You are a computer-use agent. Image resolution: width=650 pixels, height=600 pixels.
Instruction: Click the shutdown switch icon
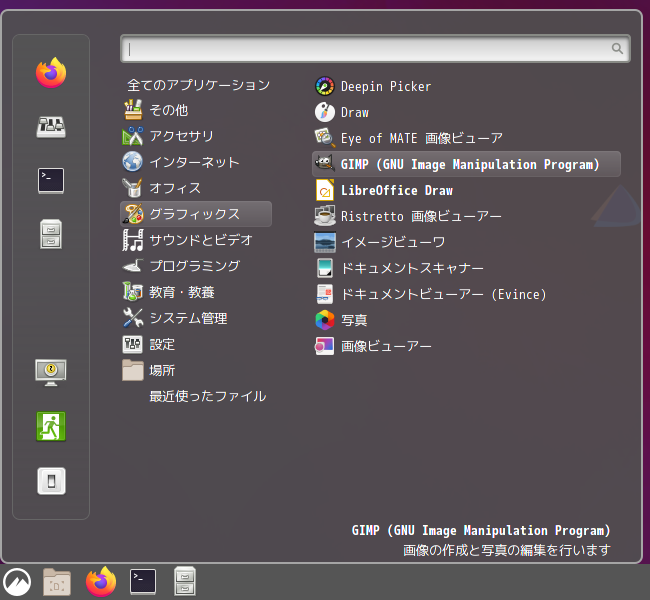(51, 481)
